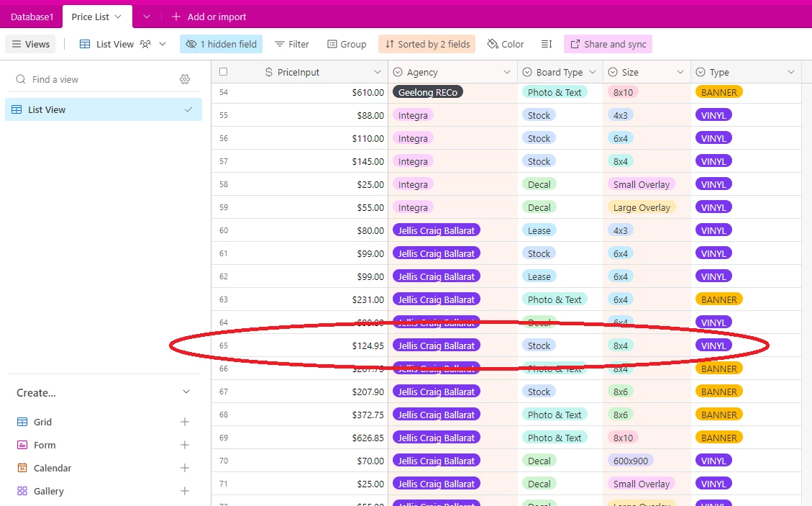Click the Gallery view icon in Create section

click(x=22, y=491)
